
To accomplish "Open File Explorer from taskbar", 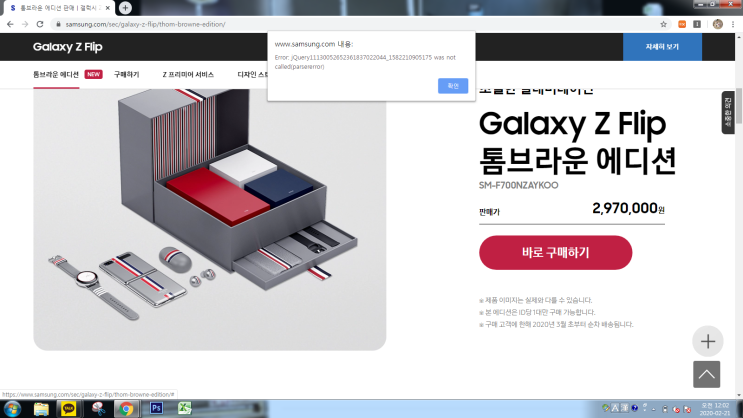I will pos(41,409).
